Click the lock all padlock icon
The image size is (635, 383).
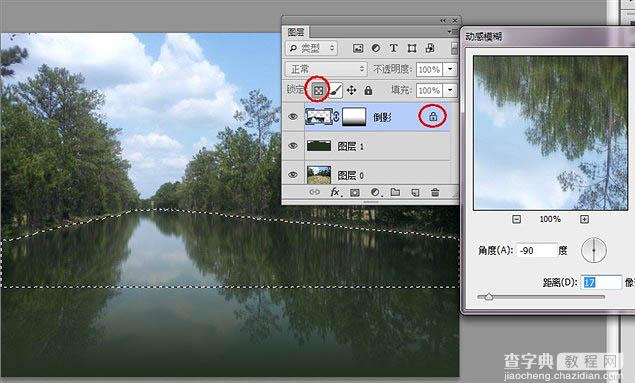tap(368, 90)
